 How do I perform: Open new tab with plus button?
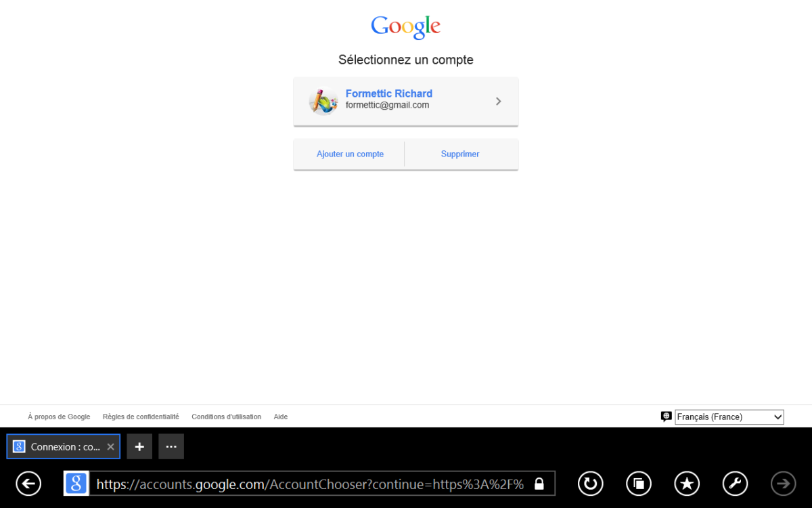pos(139,447)
